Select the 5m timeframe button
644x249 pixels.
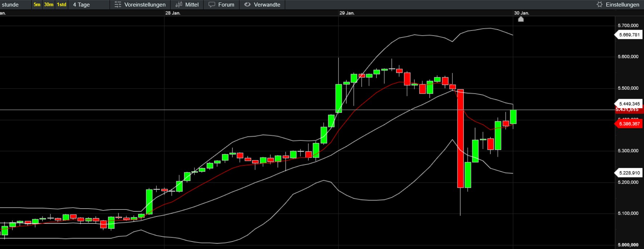click(37, 5)
